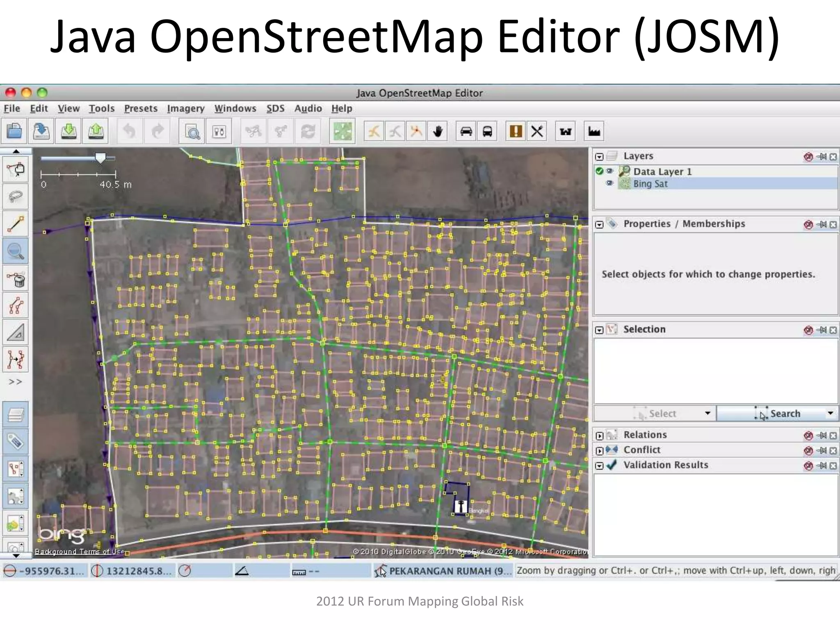This screenshot has height=630, width=840.
Task: Click the Open file folder icon
Action: 14,131
